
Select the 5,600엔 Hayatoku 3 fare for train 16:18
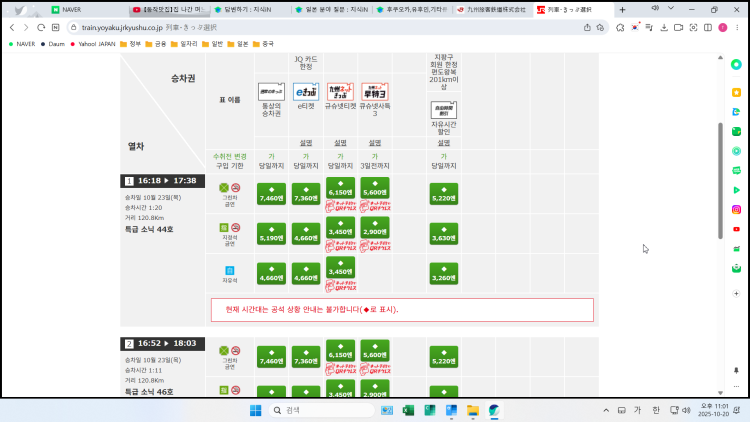click(375, 192)
